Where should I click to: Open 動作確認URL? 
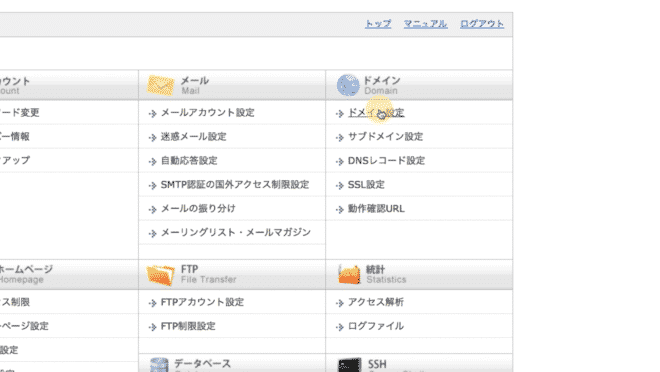pyautogui.click(x=376, y=209)
